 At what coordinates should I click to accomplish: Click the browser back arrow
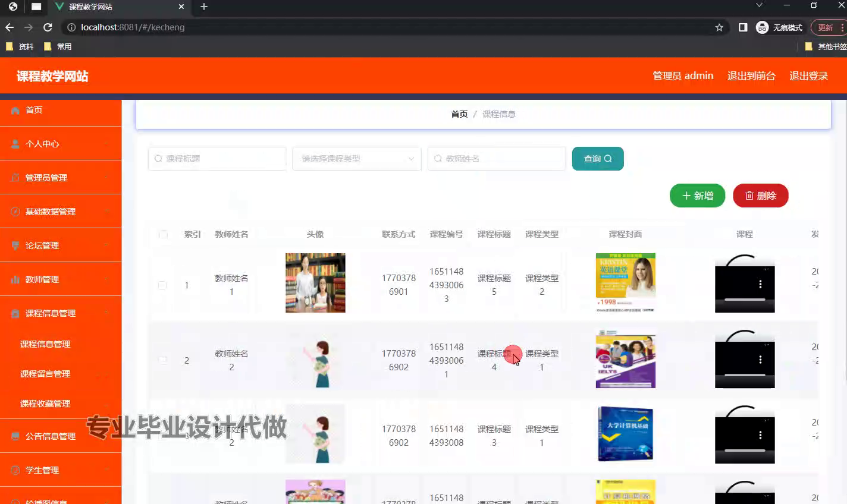10,27
